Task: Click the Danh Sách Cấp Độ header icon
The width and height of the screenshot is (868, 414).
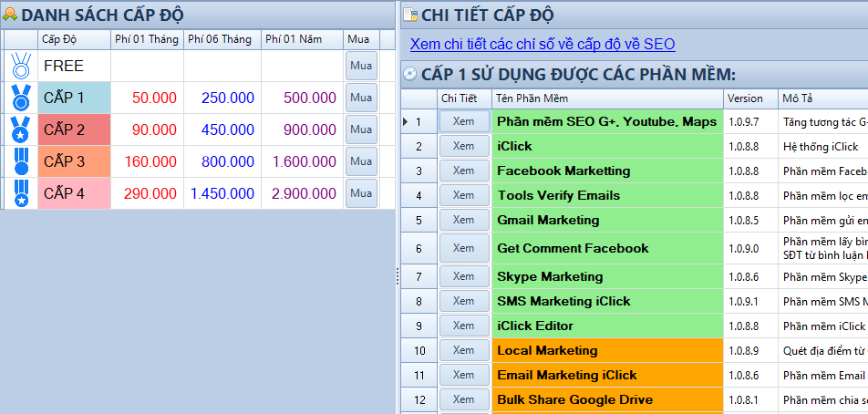Action: (9, 15)
